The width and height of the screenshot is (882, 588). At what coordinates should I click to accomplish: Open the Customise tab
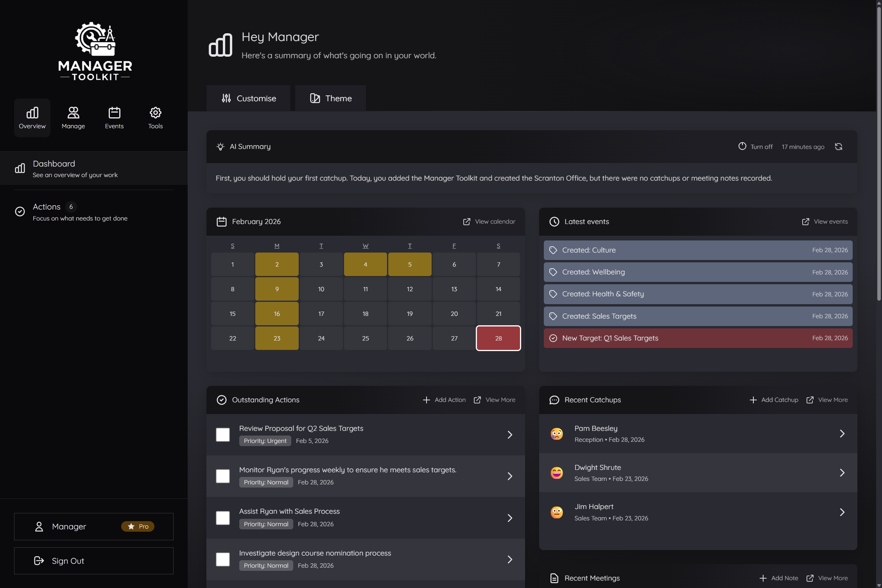248,98
